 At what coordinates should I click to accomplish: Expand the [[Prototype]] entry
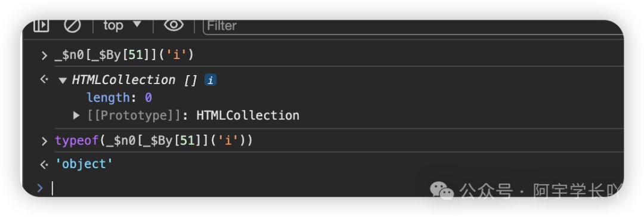(x=76, y=116)
